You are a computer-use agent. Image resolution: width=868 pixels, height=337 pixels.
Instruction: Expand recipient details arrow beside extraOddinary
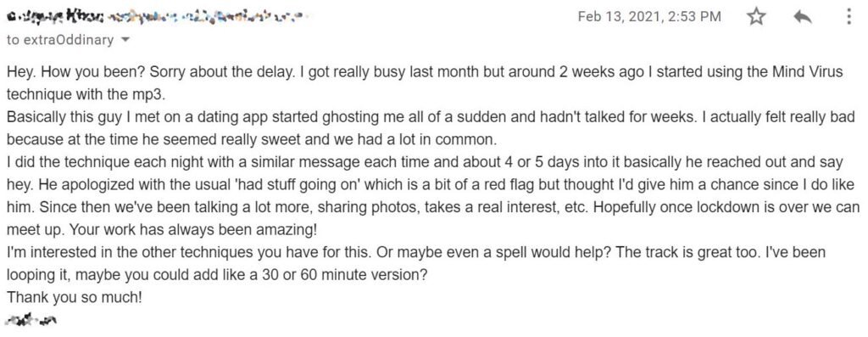click(x=125, y=40)
